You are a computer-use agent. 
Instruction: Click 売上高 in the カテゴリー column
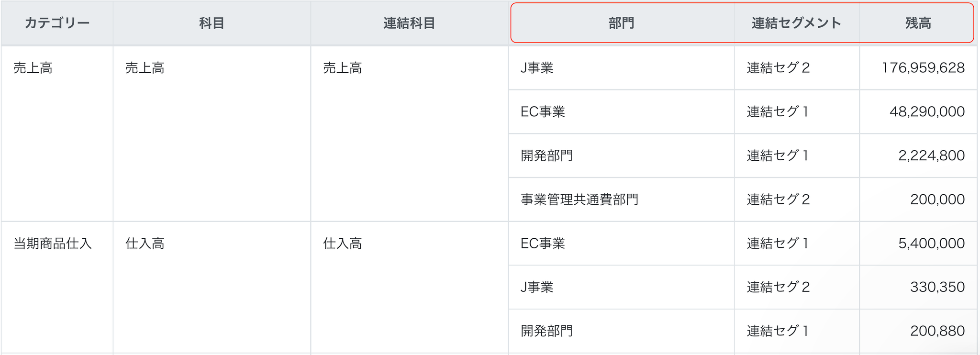(x=33, y=68)
